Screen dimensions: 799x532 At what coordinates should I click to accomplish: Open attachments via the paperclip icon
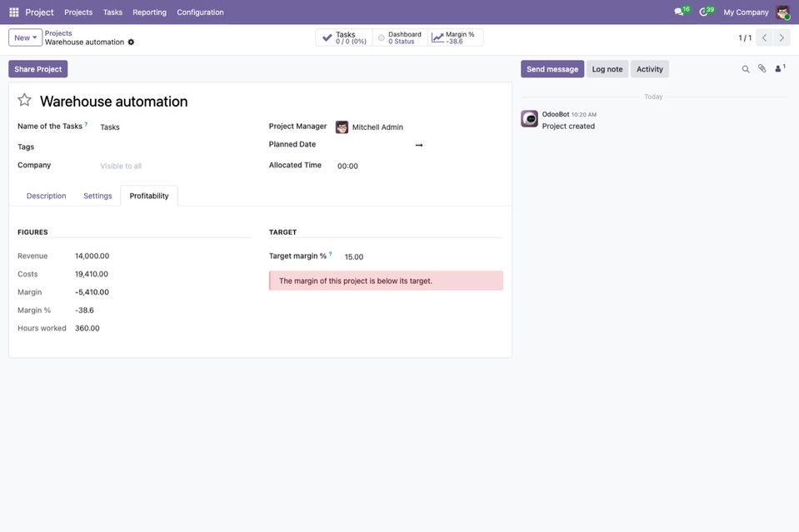762,69
